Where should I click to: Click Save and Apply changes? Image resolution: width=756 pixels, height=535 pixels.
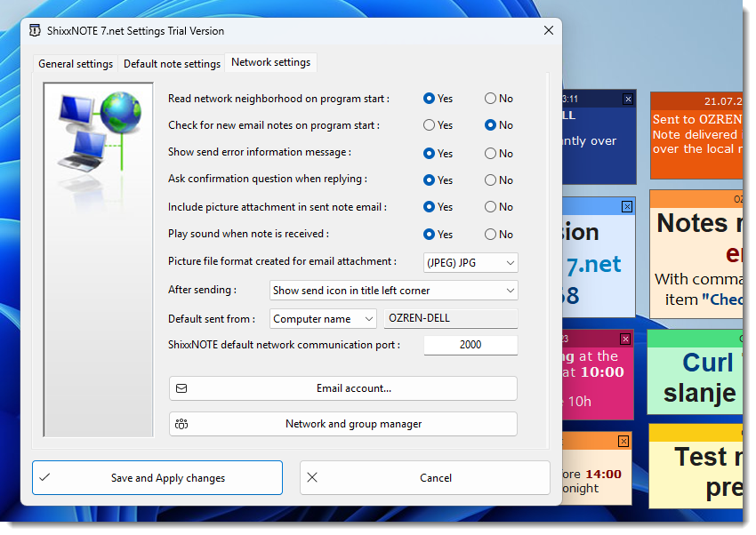(x=157, y=478)
